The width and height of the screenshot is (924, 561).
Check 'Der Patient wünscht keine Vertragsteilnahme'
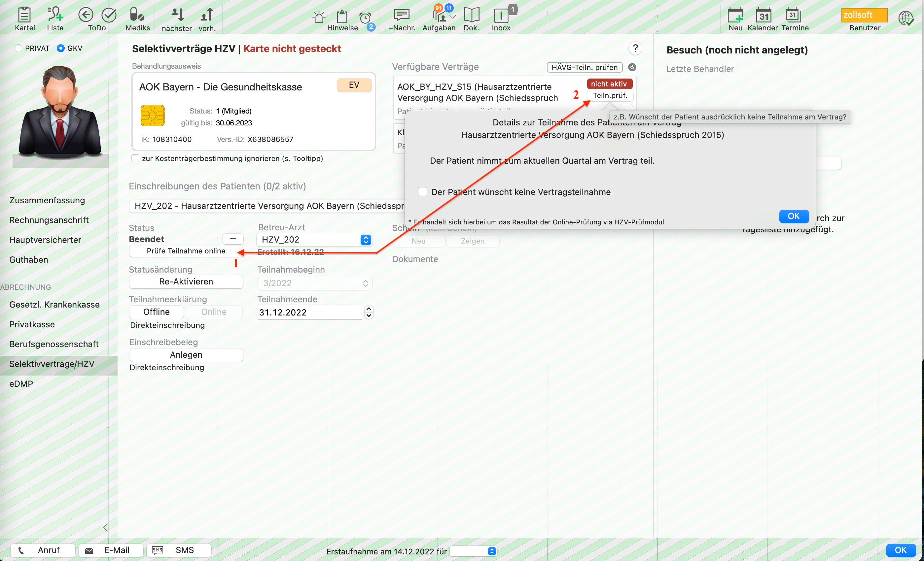(423, 191)
